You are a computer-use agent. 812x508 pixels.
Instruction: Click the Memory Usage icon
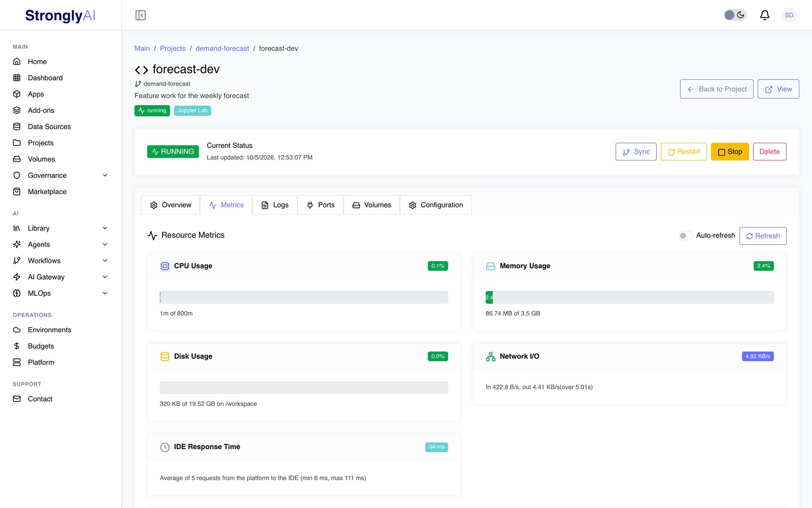coord(491,266)
